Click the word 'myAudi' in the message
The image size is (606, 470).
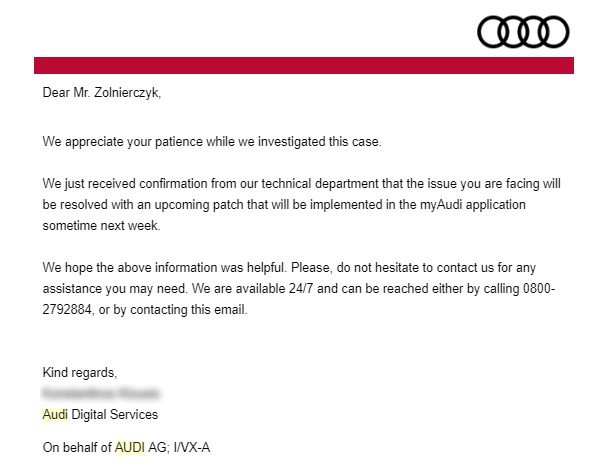[x=441, y=204]
